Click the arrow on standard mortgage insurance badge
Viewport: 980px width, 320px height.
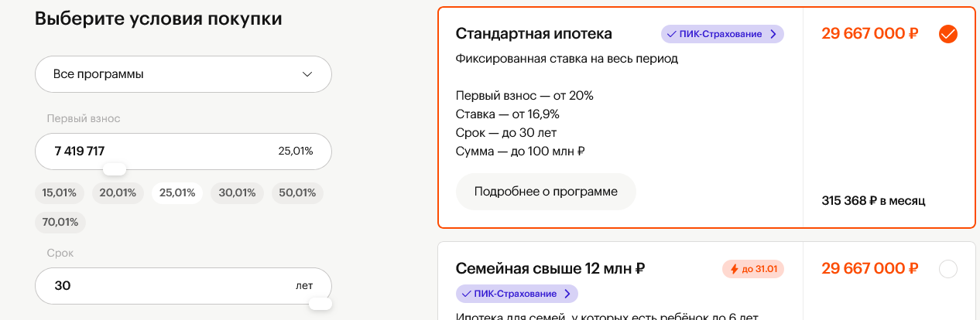[x=773, y=34]
